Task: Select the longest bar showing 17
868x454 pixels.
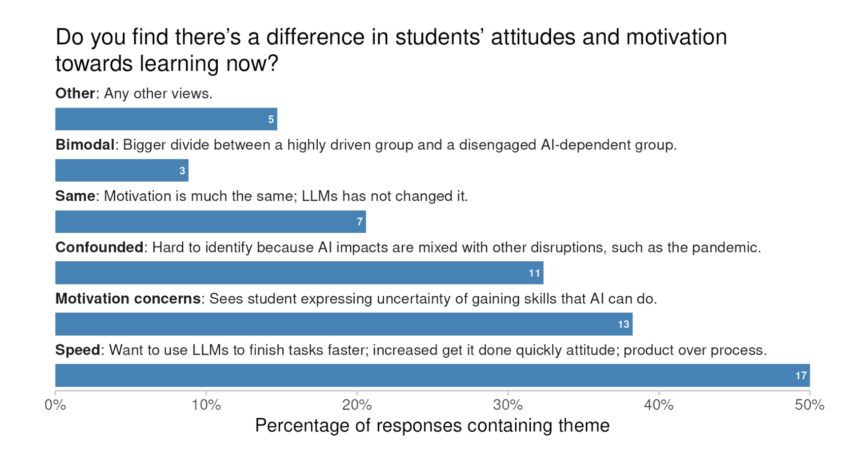Action: (432, 375)
